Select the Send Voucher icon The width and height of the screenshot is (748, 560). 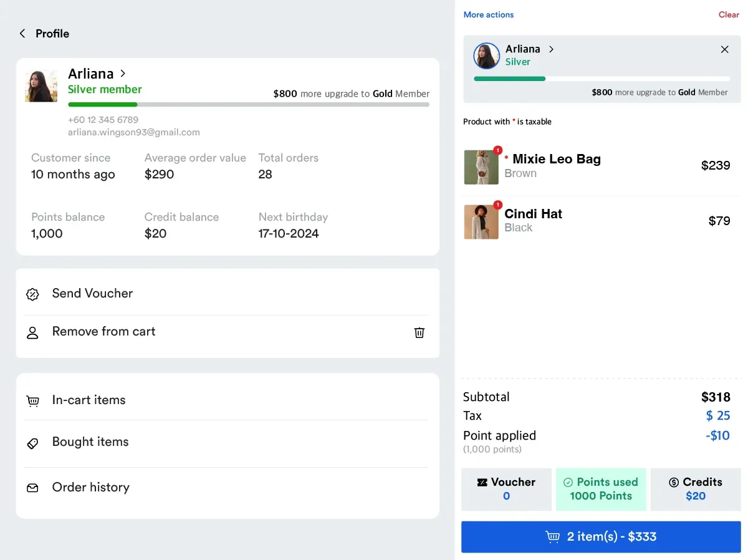tap(32, 293)
